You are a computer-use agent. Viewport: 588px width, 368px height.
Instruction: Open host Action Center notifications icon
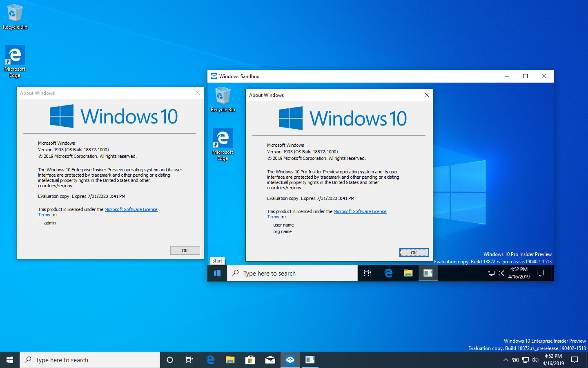575,360
